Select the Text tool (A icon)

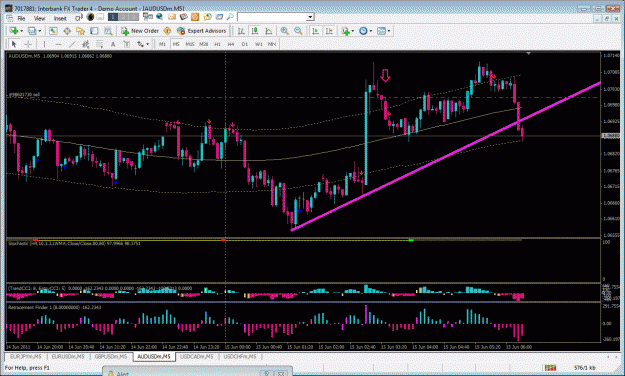[113, 44]
